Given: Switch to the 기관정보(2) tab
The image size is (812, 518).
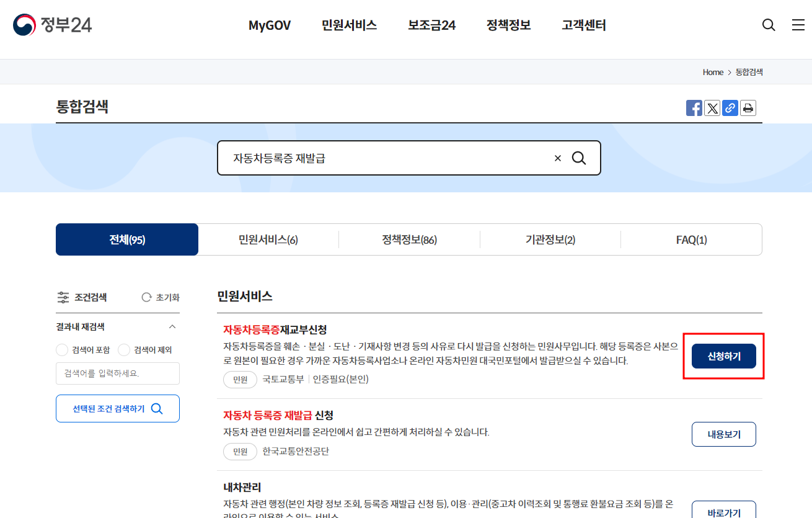Looking at the screenshot, I should click(550, 239).
